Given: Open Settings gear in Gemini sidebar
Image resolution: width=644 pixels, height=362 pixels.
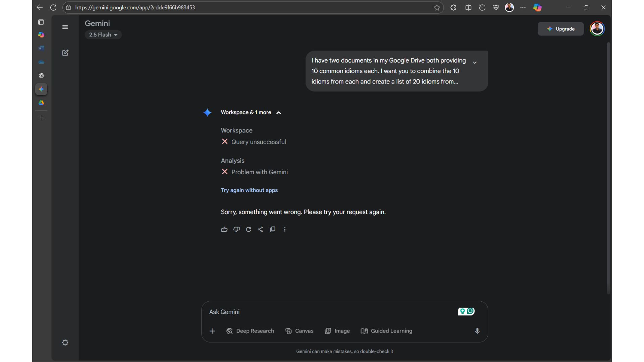Looking at the screenshot, I should pyautogui.click(x=65, y=343).
